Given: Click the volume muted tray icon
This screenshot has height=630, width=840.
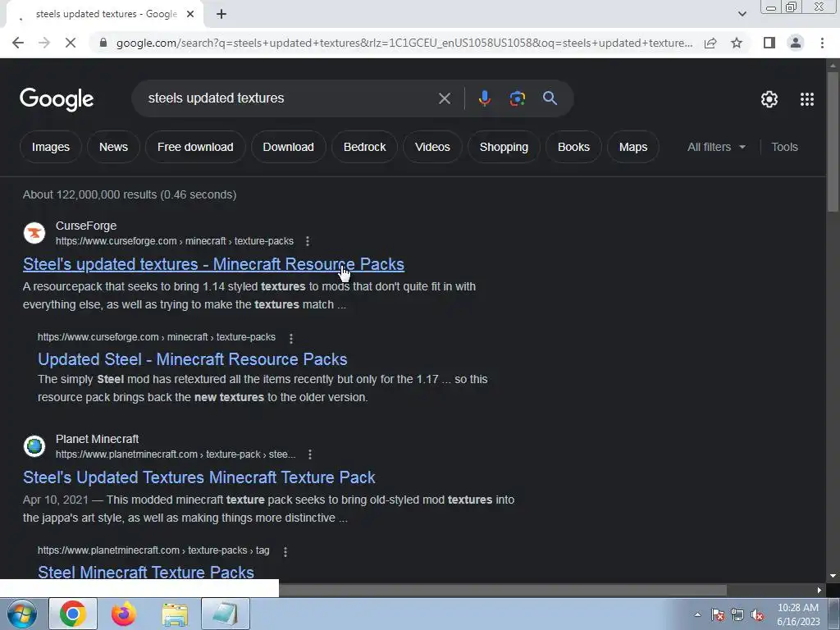Looking at the screenshot, I should 757,615.
